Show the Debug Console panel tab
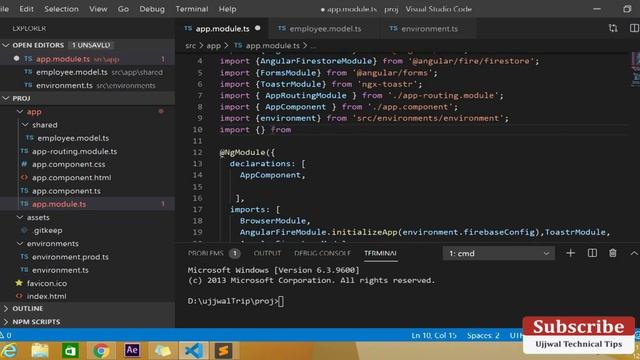The height and width of the screenshot is (360, 640). (322, 253)
